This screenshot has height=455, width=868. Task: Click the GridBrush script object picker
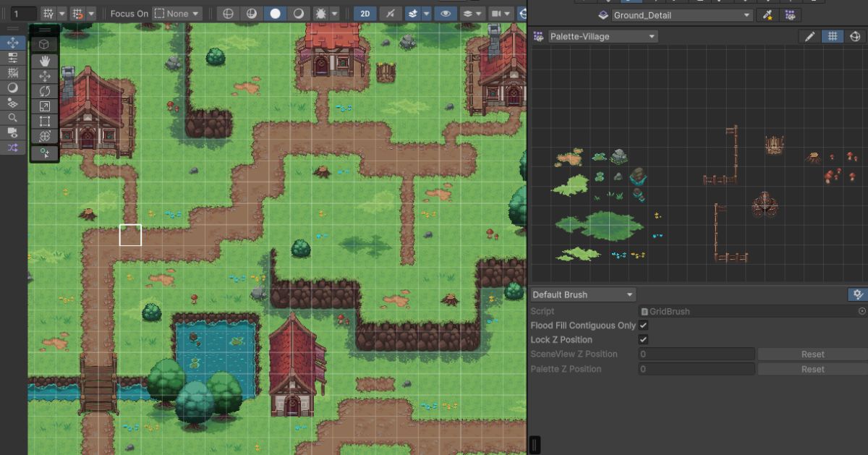[x=861, y=311]
